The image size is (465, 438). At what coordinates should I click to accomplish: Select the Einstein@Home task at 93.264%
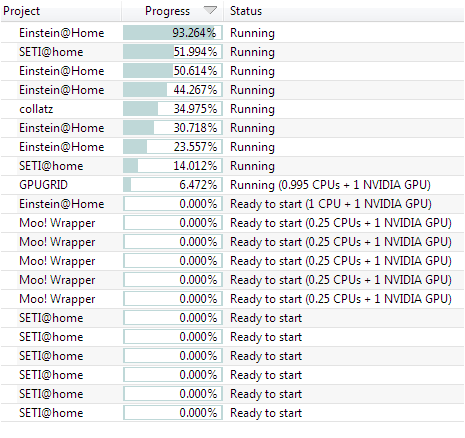click(x=232, y=33)
